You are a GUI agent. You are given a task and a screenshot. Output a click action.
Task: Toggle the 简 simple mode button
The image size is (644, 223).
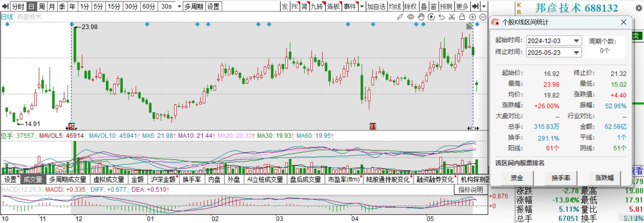pos(304,6)
